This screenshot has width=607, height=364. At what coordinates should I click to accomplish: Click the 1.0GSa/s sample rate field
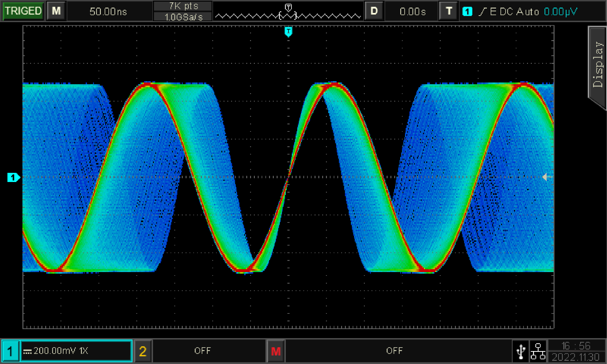(x=183, y=17)
